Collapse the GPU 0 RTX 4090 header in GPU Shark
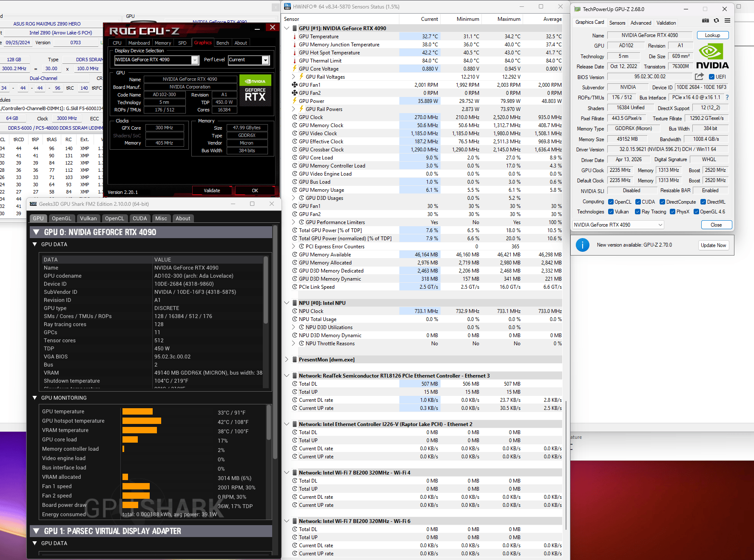 tap(36, 232)
